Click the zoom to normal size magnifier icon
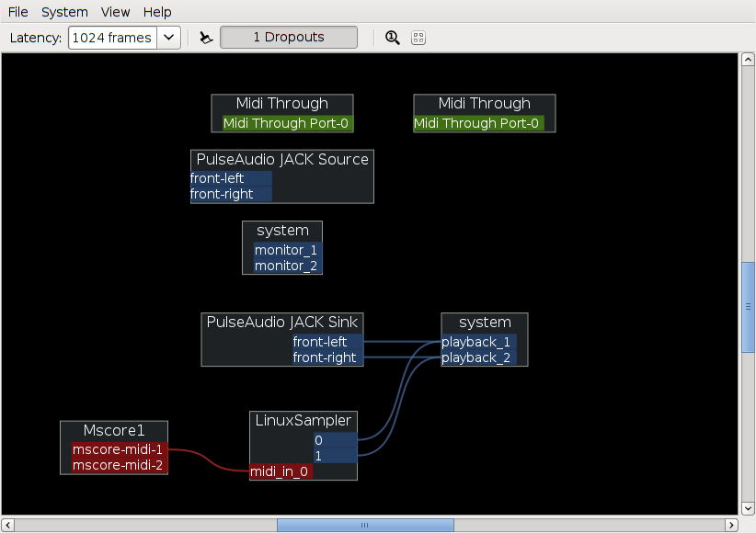The width and height of the screenshot is (756, 533). click(393, 38)
